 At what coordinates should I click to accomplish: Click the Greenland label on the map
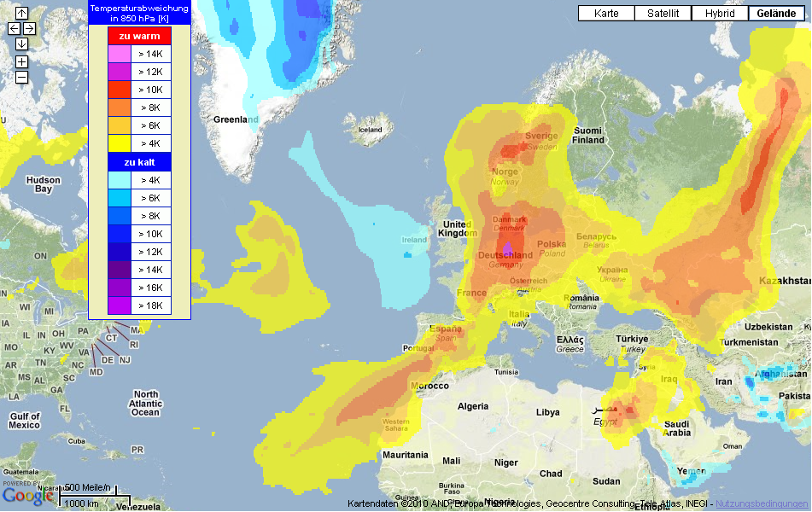236,119
